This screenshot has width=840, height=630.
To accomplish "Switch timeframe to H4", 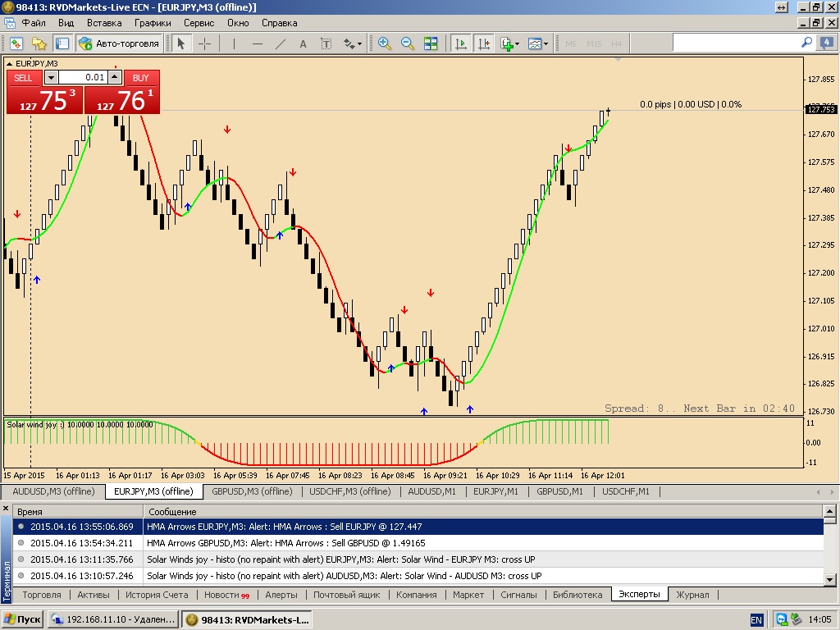I will point(617,43).
